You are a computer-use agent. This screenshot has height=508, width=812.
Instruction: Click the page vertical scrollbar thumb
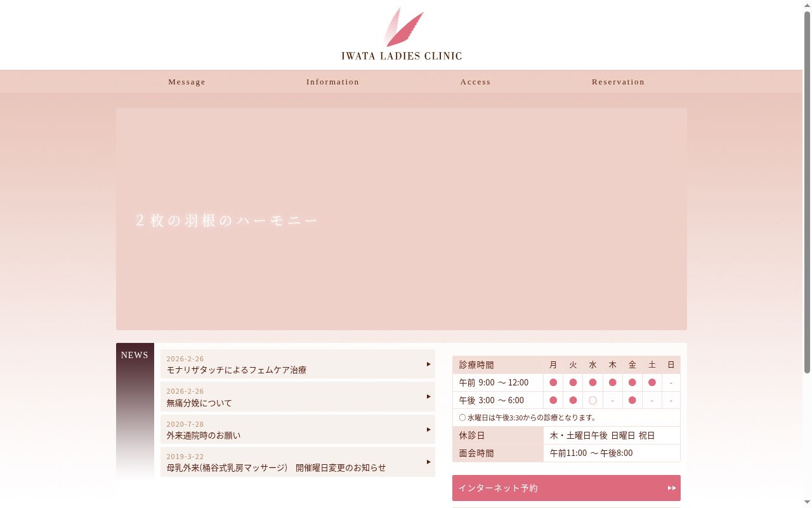click(x=807, y=192)
